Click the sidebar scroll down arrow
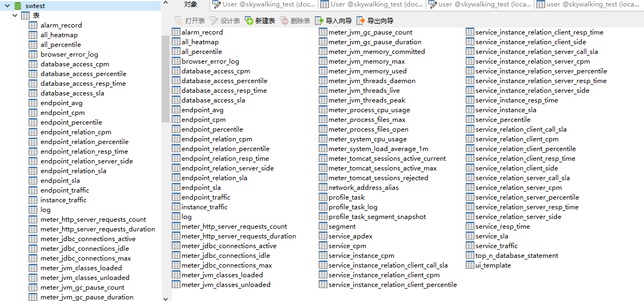This screenshot has width=644, height=301. pos(165,298)
